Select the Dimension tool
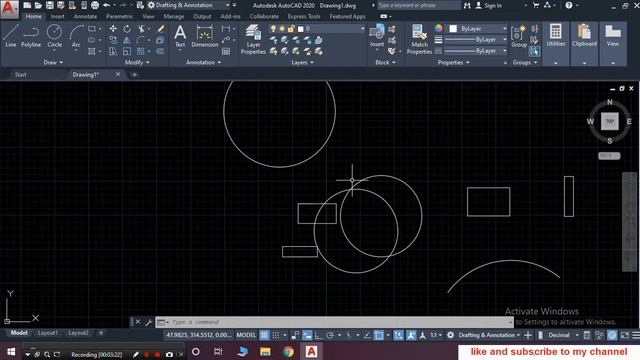 click(x=204, y=36)
